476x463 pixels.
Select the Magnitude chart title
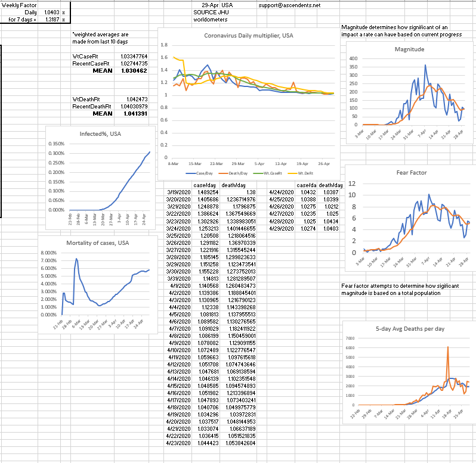(x=410, y=48)
